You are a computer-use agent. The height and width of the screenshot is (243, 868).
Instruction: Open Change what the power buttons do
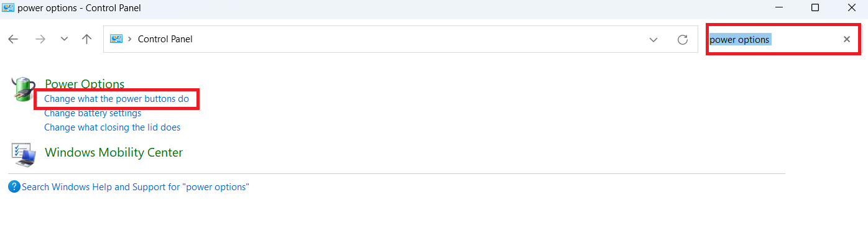(116, 99)
